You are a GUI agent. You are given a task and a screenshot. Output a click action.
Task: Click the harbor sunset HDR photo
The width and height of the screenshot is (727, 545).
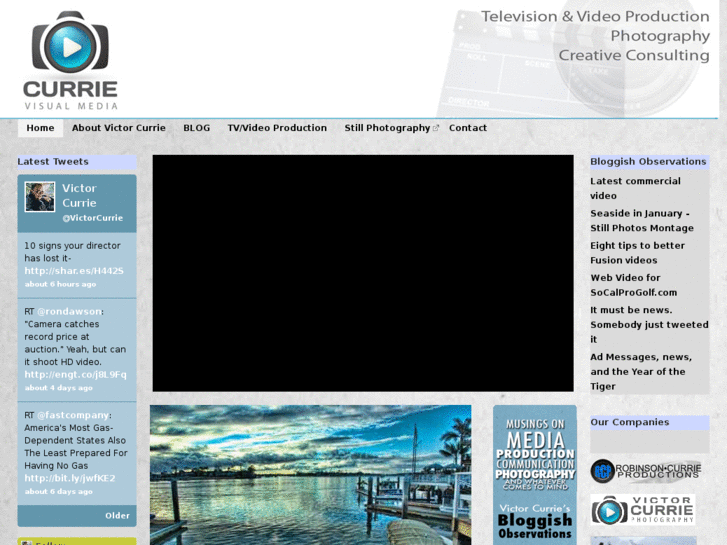(x=310, y=475)
